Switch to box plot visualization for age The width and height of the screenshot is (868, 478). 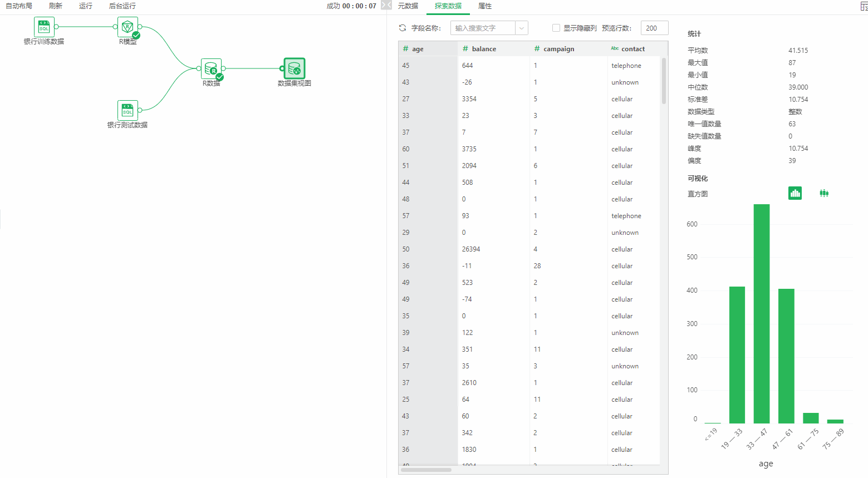824,193
